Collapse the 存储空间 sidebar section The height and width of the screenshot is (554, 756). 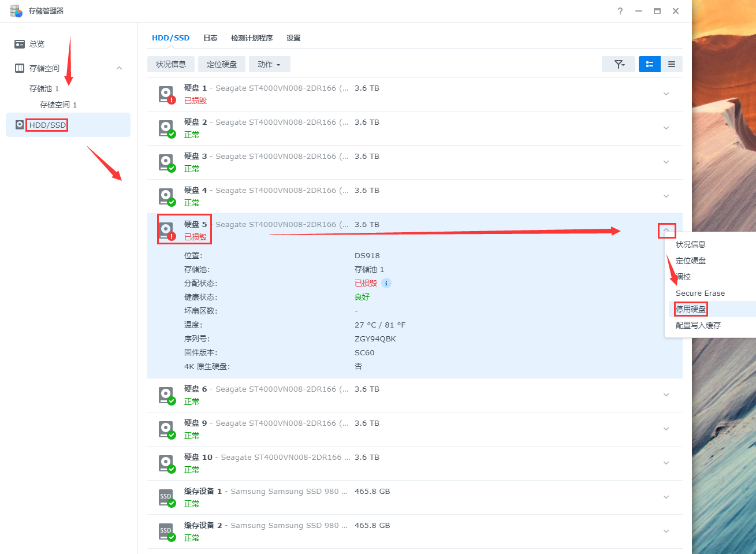(119, 68)
